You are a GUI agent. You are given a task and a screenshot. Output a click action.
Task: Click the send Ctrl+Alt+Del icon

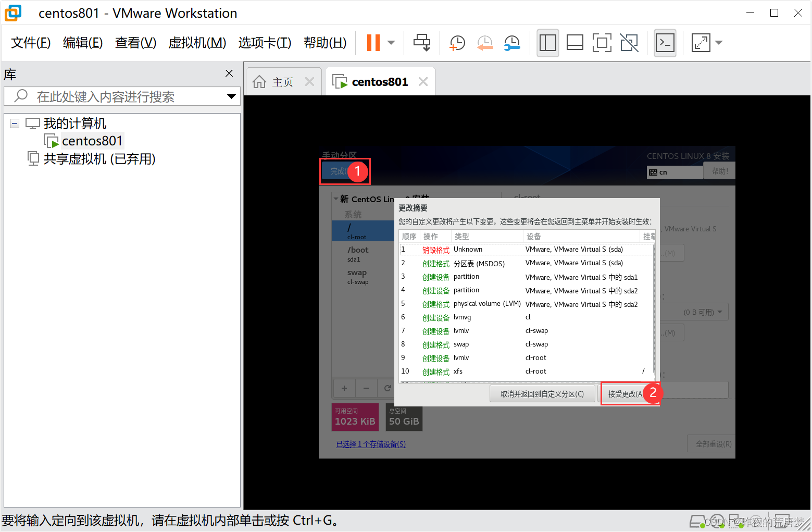pyautogui.click(x=422, y=43)
